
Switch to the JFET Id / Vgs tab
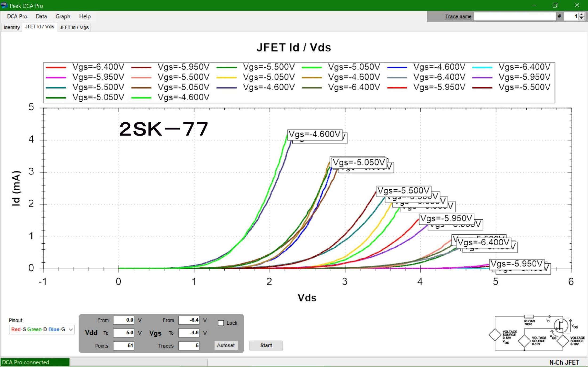[74, 27]
